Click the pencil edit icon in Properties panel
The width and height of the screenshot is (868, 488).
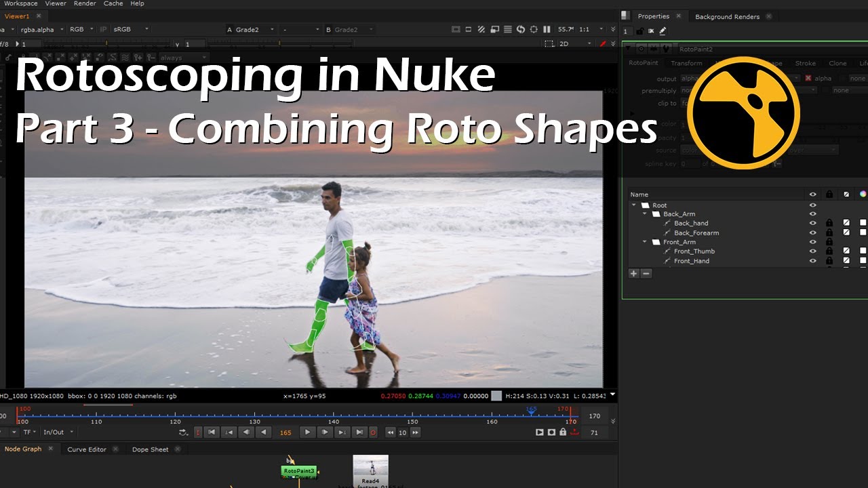tap(663, 30)
